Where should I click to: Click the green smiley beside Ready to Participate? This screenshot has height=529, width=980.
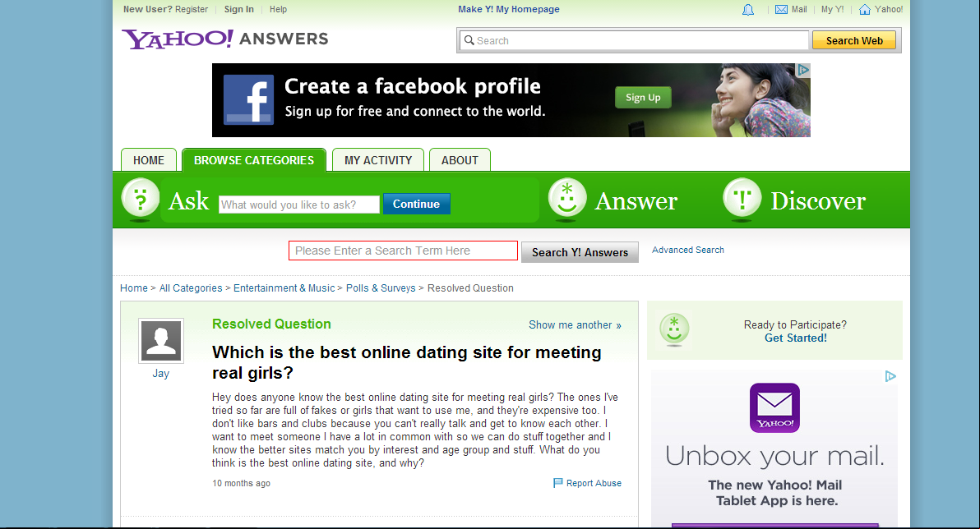(674, 329)
